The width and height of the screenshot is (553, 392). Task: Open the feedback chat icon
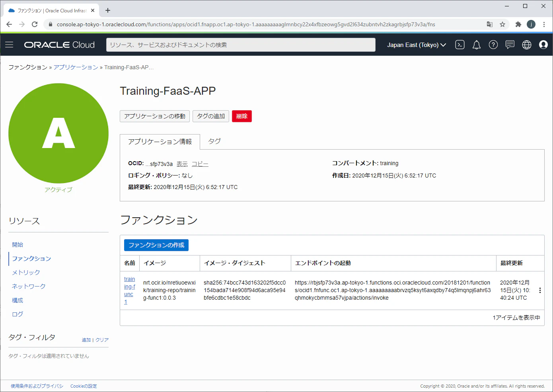(x=510, y=45)
